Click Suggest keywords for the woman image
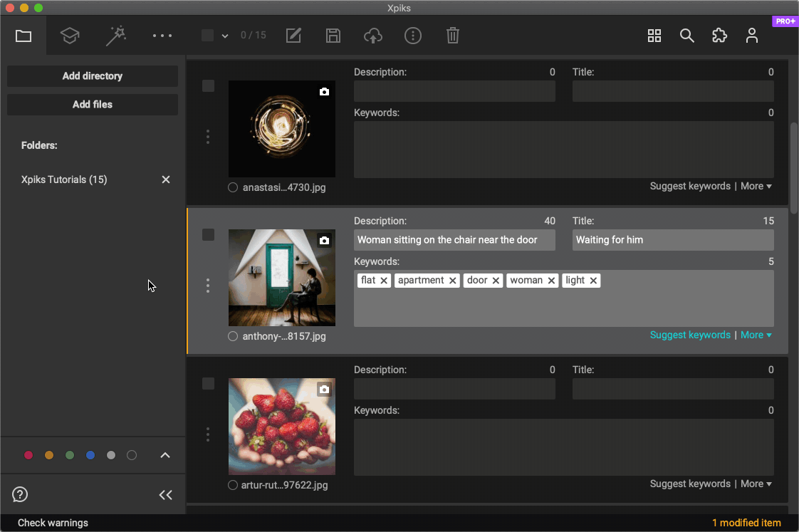This screenshot has width=799, height=532. 690,335
